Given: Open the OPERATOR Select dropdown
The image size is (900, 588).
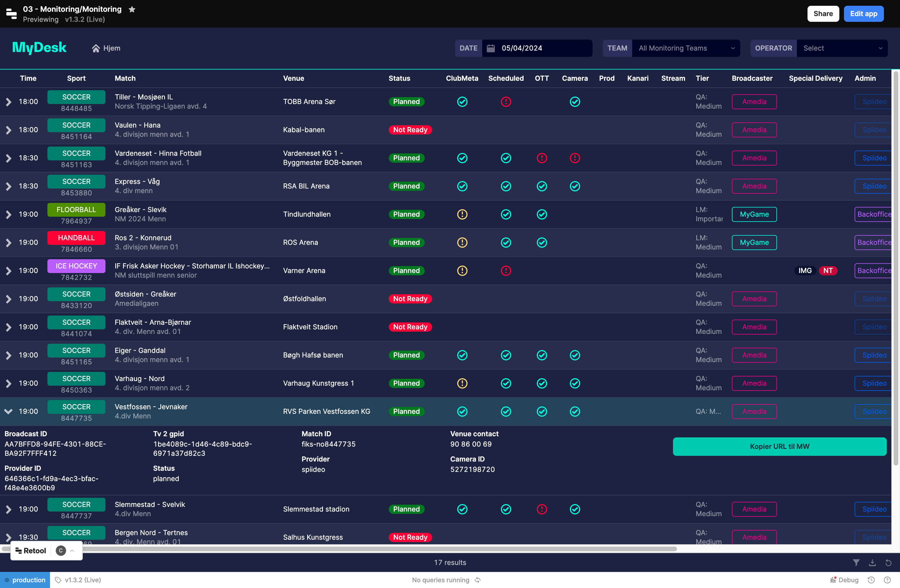Looking at the screenshot, I should pyautogui.click(x=842, y=48).
